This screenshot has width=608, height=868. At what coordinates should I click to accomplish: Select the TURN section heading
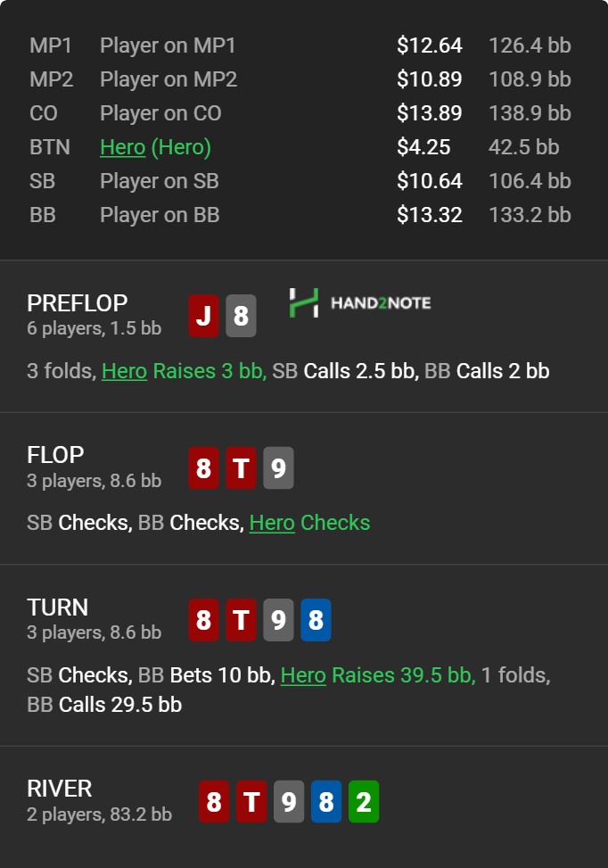pos(58,608)
